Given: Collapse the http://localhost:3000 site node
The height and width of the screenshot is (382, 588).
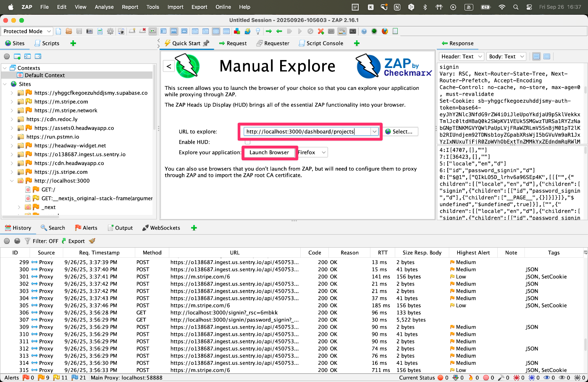Looking at the screenshot, I should pos(12,181).
